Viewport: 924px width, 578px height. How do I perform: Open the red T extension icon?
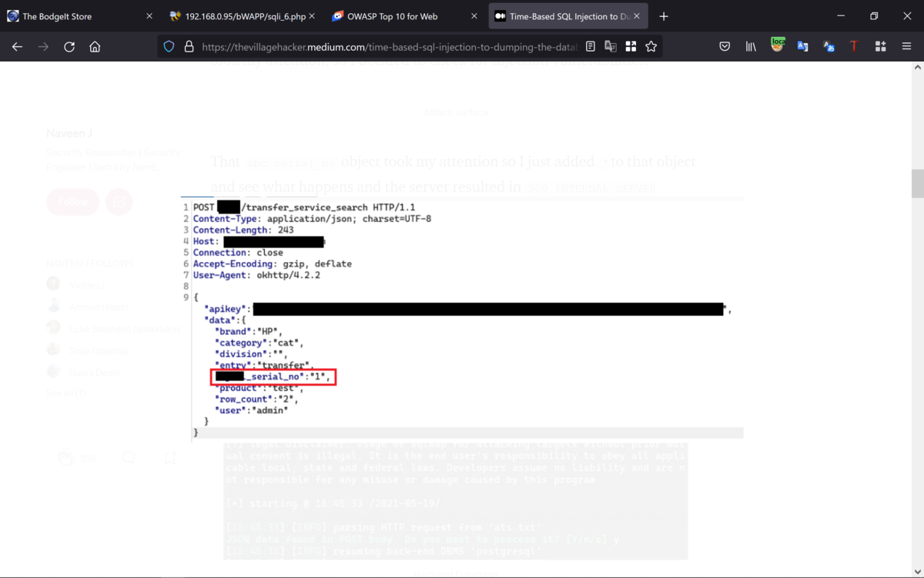pyautogui.click(x=854, y=47)
